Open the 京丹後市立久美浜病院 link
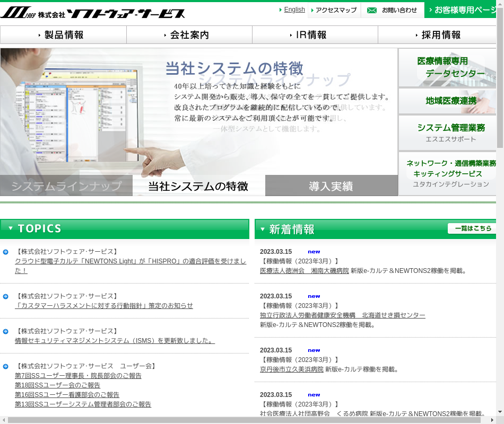Image resolution: width=504 pixels, height=424 pixels. (292, 369)
